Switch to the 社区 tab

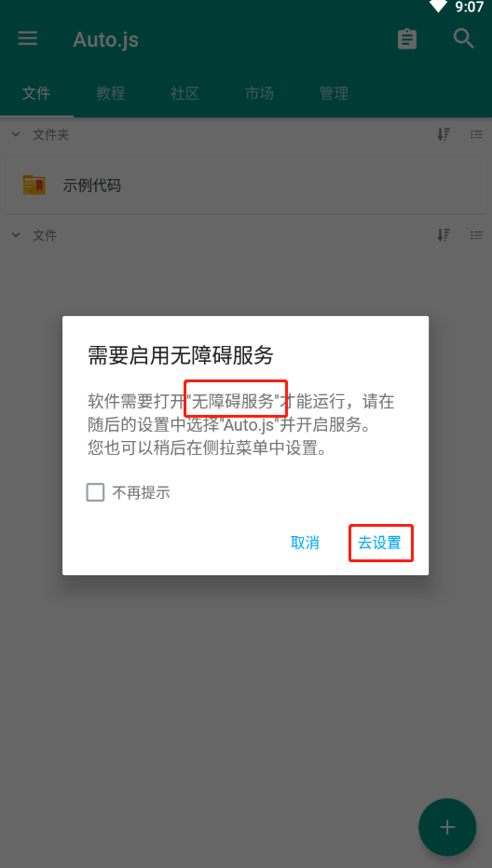(x=184, y=93)
